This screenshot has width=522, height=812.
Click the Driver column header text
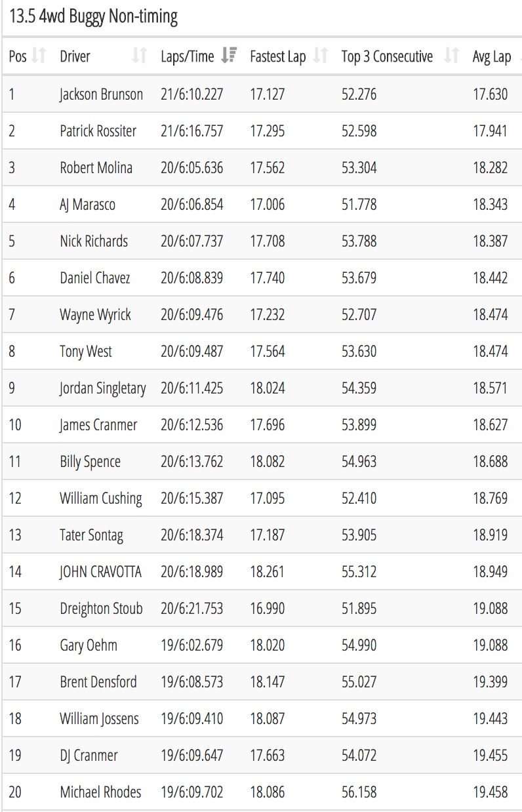click(75, 57)
